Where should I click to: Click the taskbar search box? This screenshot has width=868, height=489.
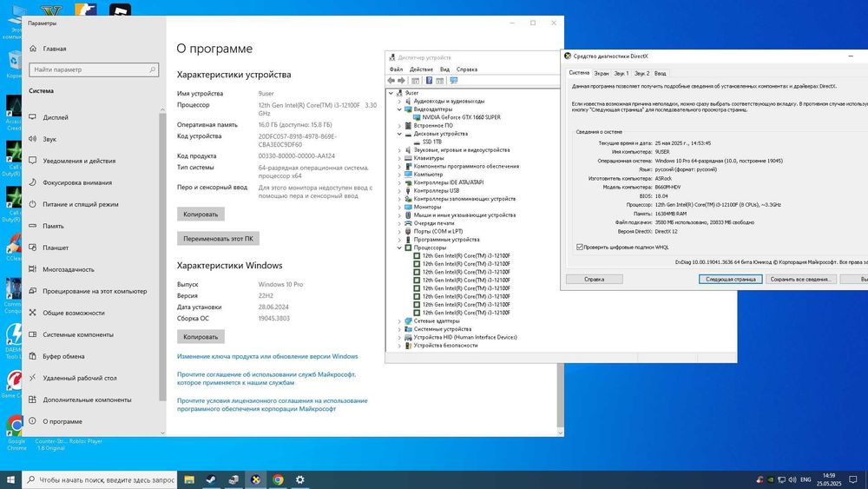point(100,479)
